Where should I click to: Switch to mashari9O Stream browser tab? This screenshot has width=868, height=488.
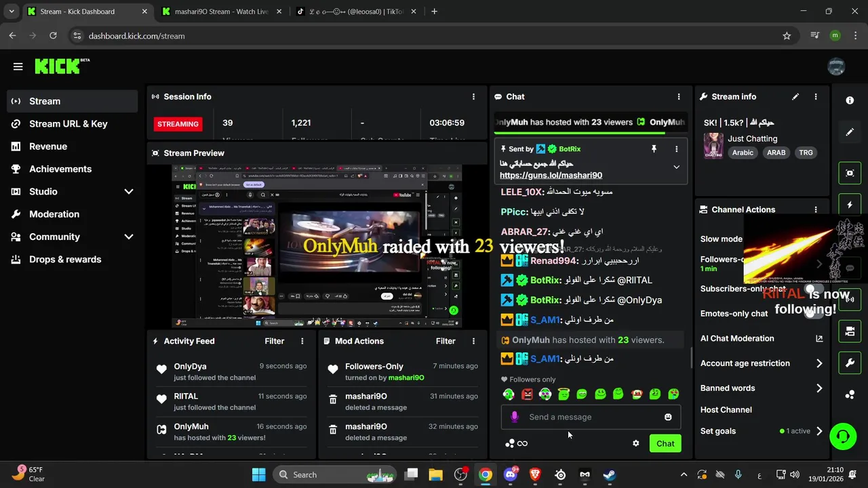[221, 12]
